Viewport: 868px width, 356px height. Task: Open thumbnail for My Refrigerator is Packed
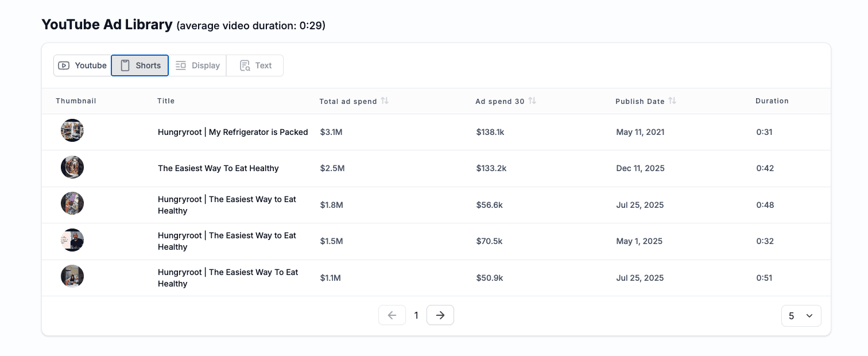[72, 131]
